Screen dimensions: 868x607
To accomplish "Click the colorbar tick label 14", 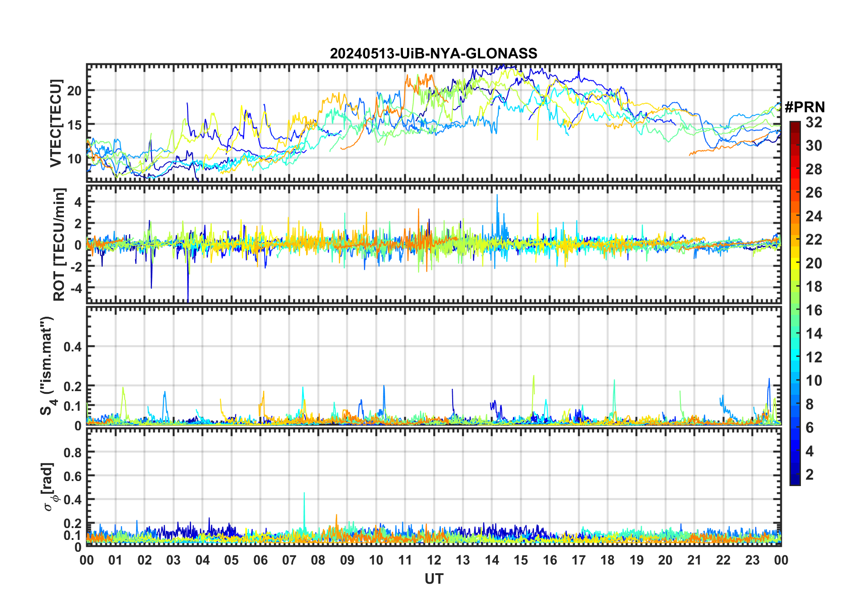I will 814,334.
